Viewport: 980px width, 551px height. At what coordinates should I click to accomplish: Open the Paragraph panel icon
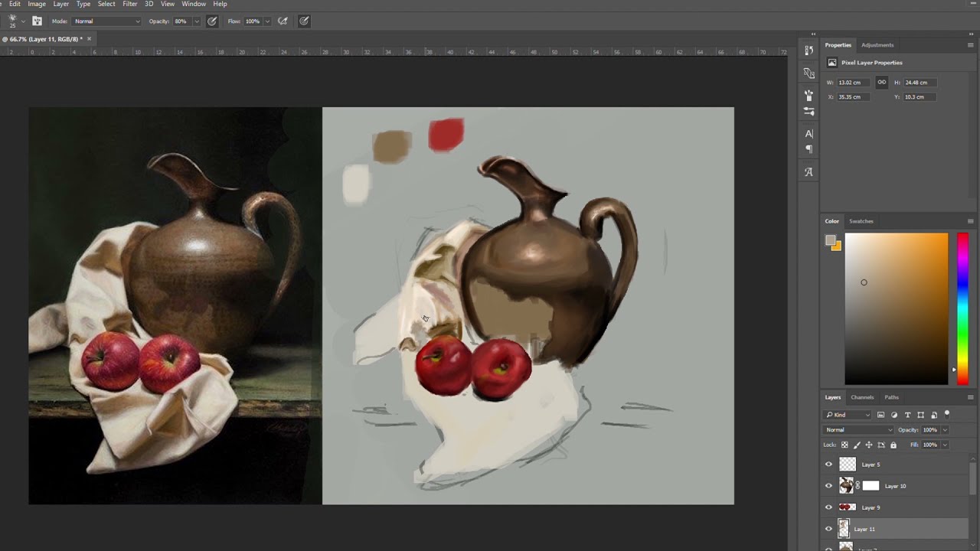pyautogui.click(x=808, y=149)
